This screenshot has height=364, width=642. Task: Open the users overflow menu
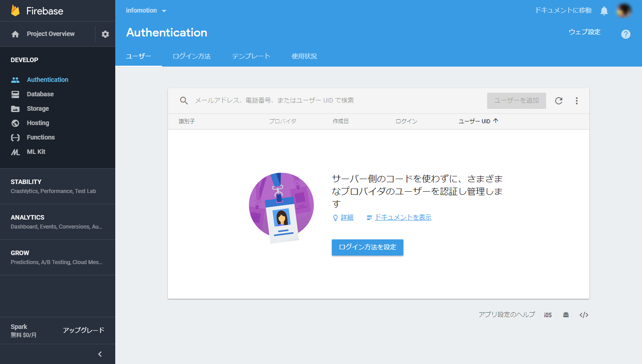pyautogui.click(x=577, y=100)
